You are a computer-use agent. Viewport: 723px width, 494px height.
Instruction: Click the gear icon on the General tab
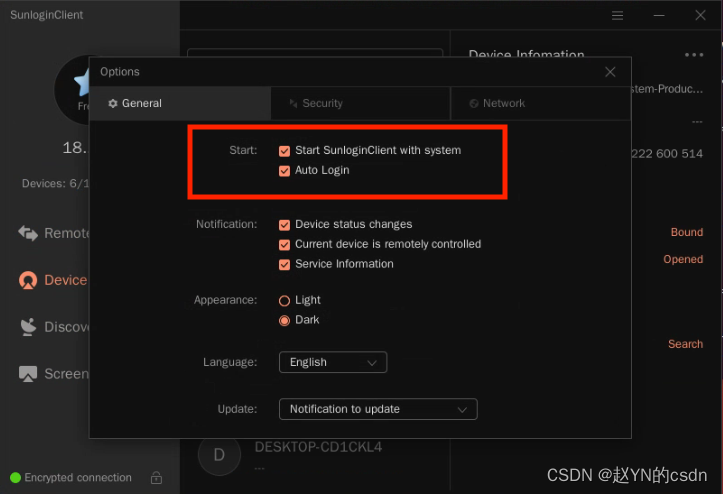(113, 103)
